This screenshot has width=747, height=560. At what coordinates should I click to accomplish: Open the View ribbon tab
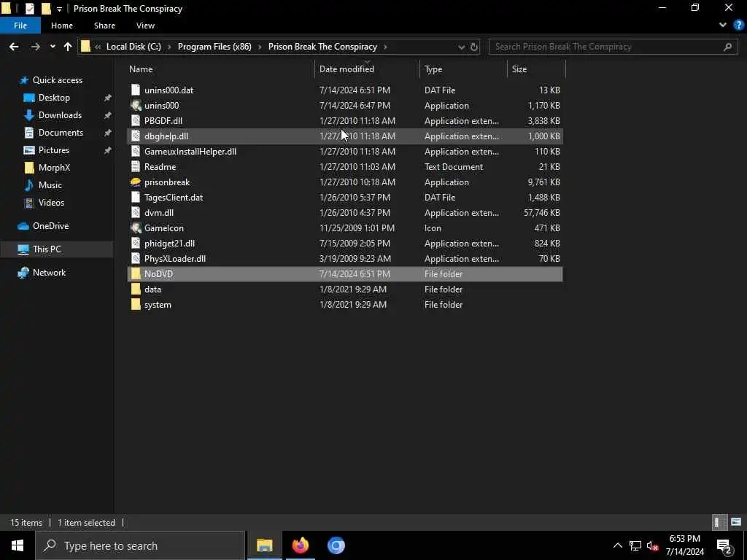pos(145,26)
